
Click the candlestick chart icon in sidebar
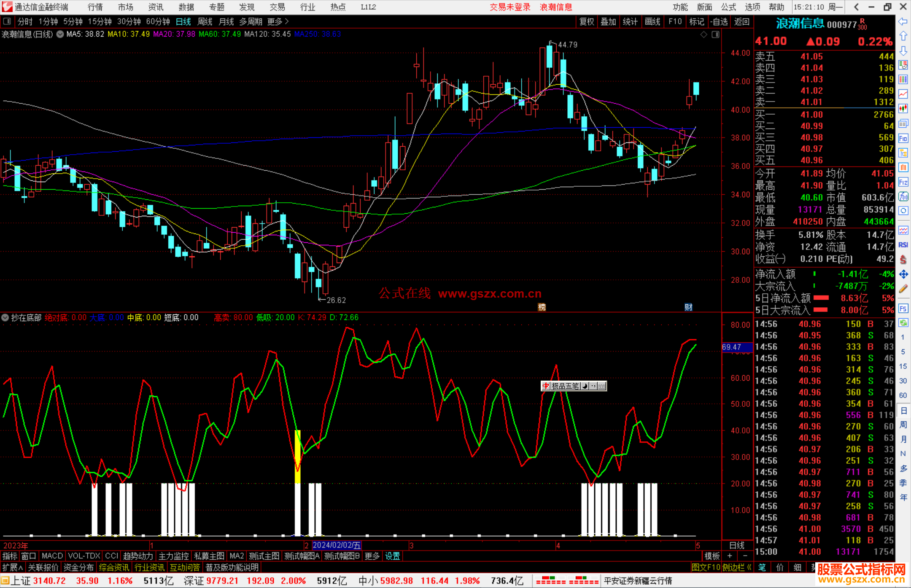pos(903,108)
